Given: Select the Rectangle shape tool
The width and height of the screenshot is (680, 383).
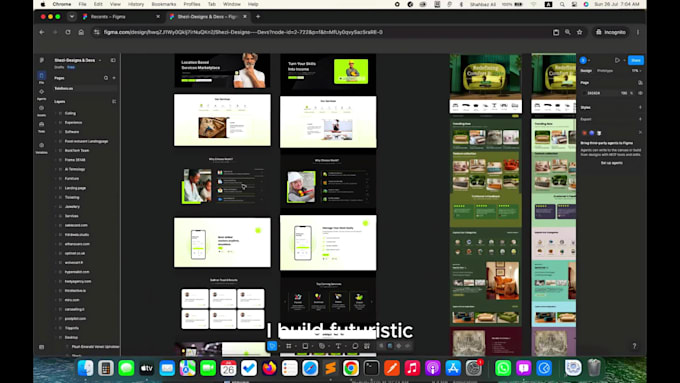Looking at the screenshot, I should click(305, 346).
